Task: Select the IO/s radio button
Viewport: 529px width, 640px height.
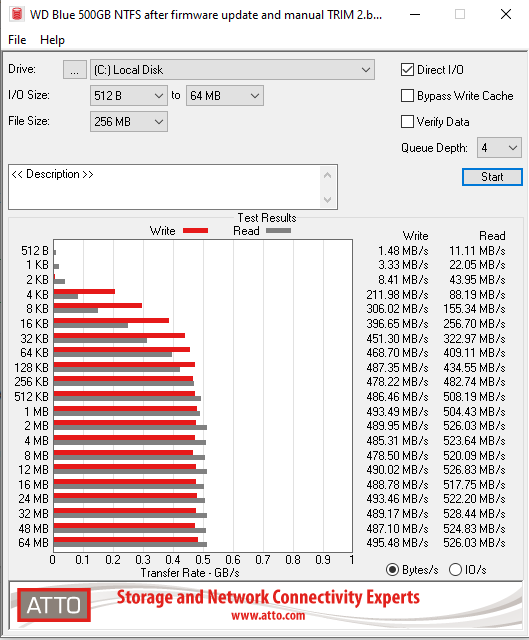Action: pos(455,569)
